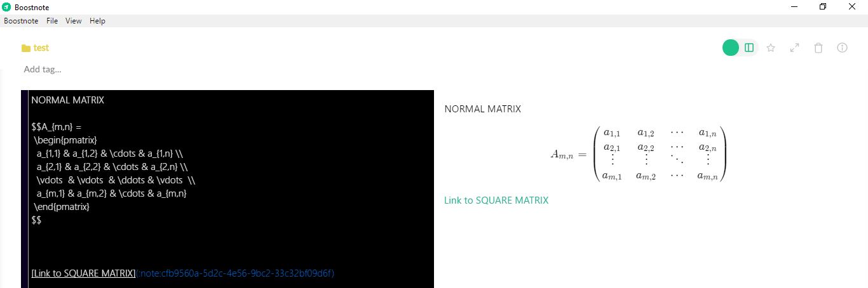Minimize the Boostnote window
The height and width of the screenshot is (288, 868).
pyautogui.click(x=794, y=7)
